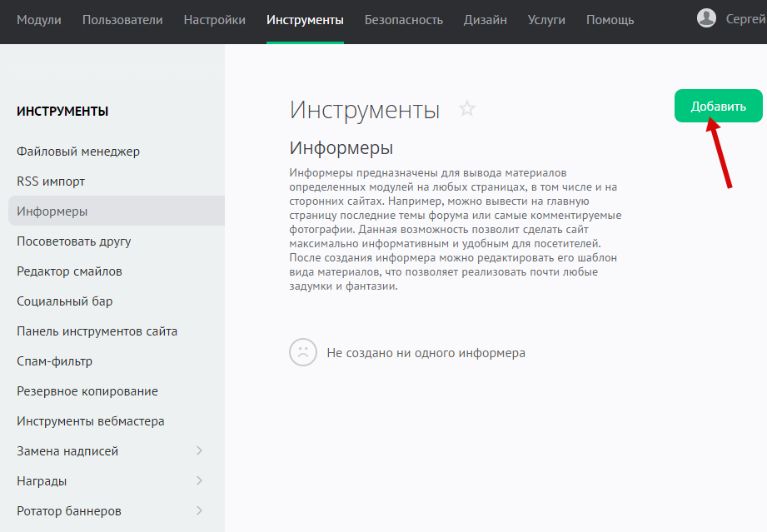The image size is (767, 532).
Task: Go to Настройки in top navigation
Action: point(214,20)
